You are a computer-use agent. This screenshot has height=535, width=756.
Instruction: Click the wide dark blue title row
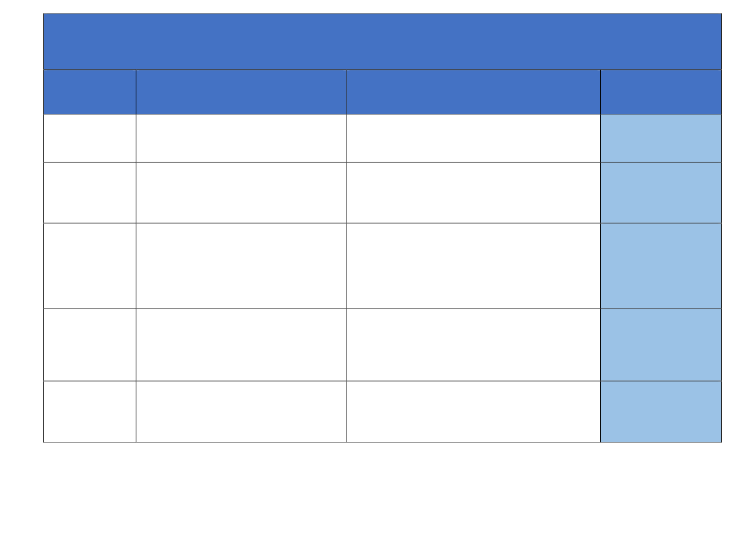[x=382, y=41]
